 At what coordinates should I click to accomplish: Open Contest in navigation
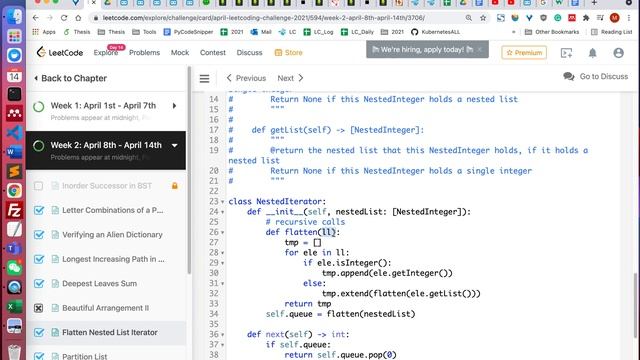pos(213,53)
